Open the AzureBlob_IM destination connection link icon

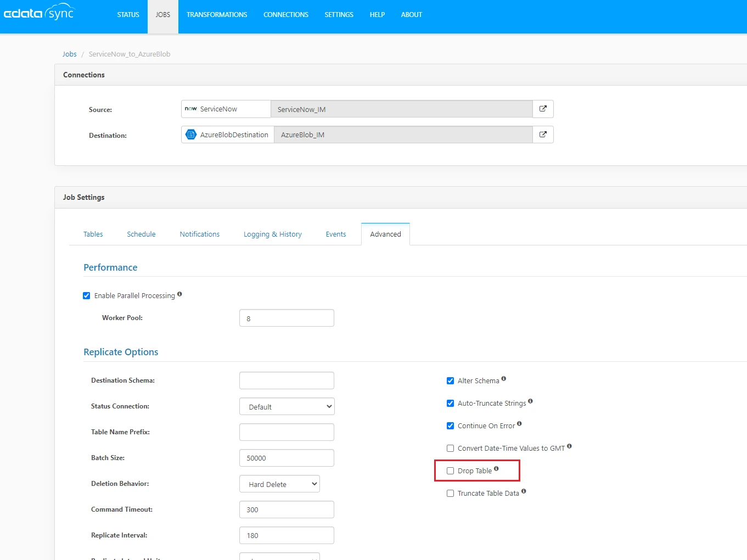pyautogui.click(x=543, y=135)
